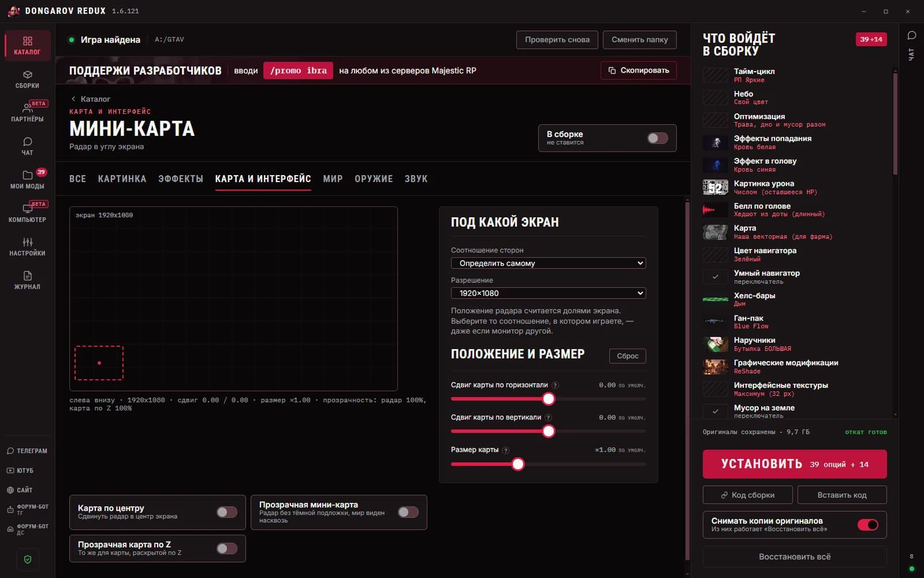Click the Сменить папку button
Image resolution: width=924 pixels, height=578 pixels.
(x=639, y=40)
